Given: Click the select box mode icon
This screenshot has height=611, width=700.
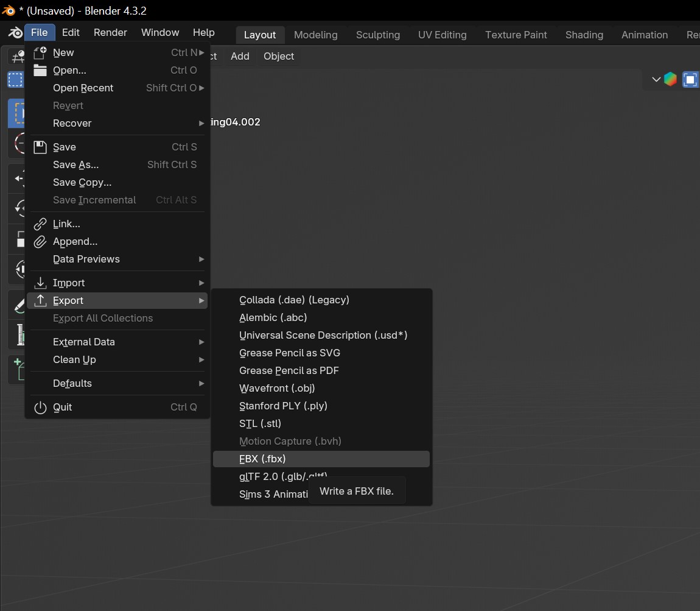Looking at the screenshot, I should (x=16, y=80).
